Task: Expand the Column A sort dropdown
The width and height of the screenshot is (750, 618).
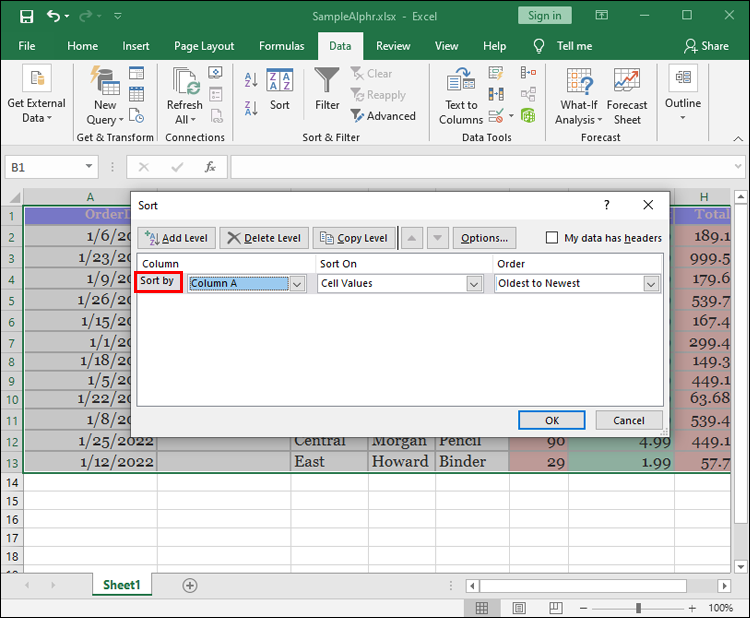Action: tap(297, 284)
